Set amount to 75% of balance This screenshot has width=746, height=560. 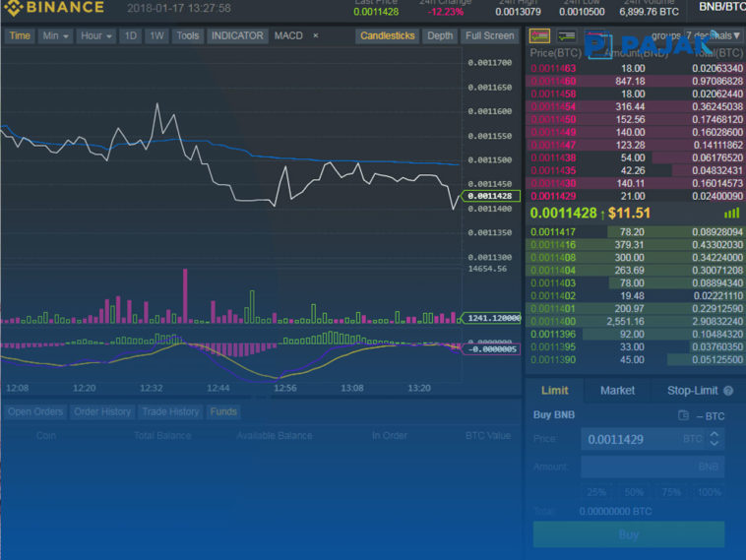tap(671, 492)
